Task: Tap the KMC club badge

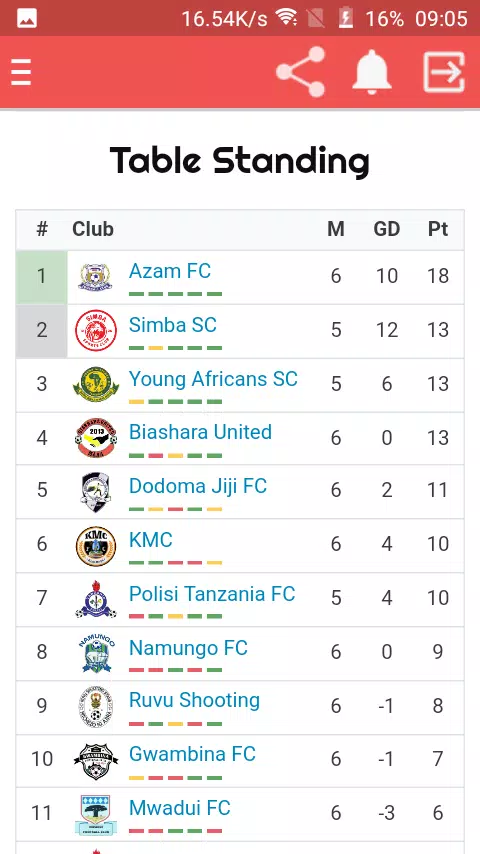Action: click(96, 546)
